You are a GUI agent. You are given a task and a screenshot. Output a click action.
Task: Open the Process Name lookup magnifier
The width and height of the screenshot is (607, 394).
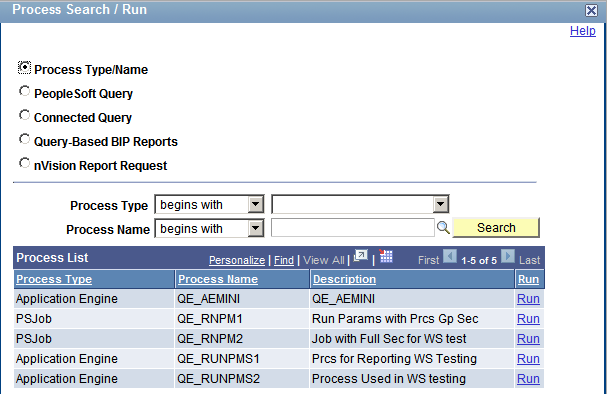pos(443,228)
